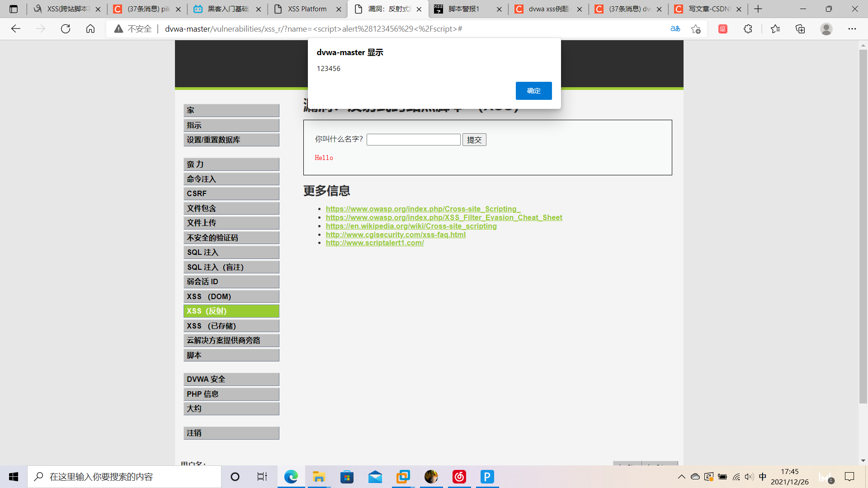868x488 pixels.
Task: Switch to the XSS Platform tab
Action: point(307,9)
